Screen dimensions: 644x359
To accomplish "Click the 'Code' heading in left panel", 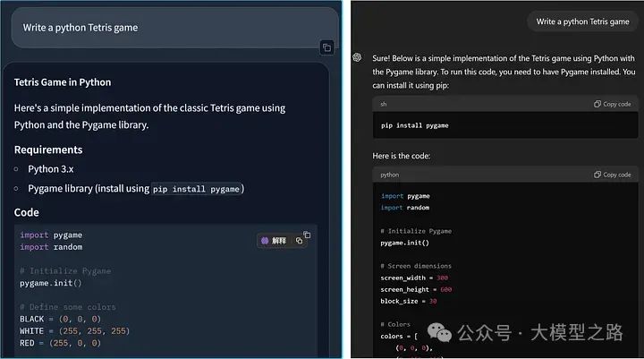I will pyautogui.click(x=27, y=212).
